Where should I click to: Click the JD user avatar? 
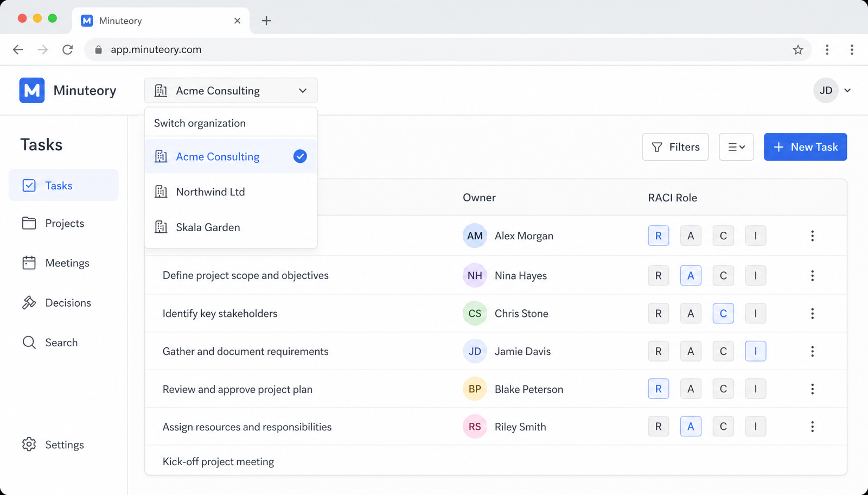click(826, 90)
